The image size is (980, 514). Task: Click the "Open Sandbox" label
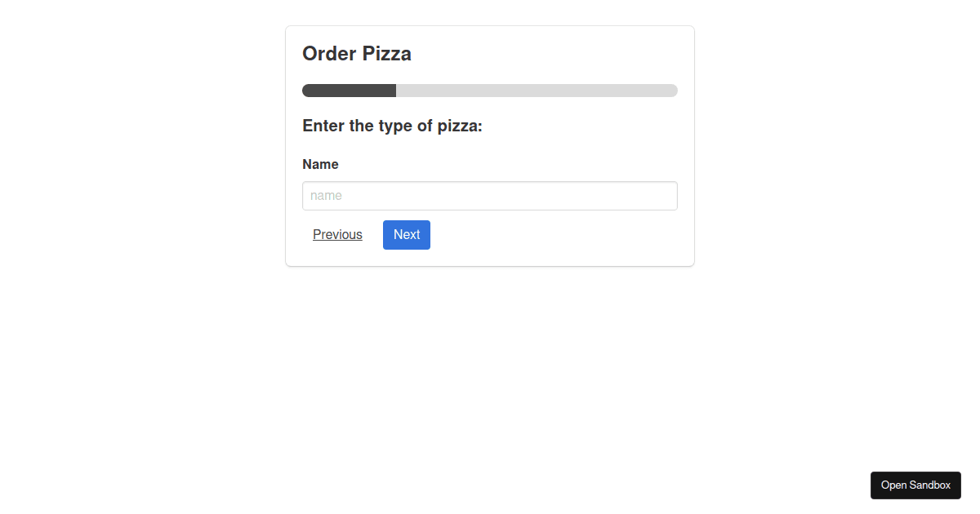(915, 485)
